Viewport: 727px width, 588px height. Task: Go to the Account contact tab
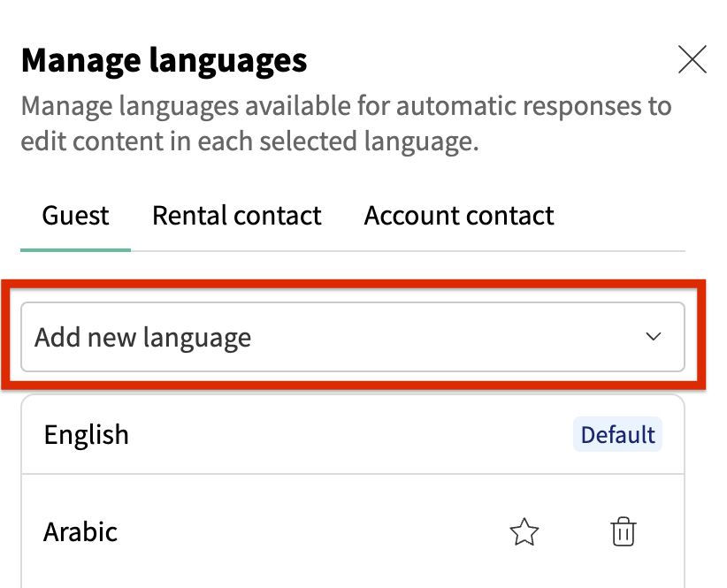(459, 216)
